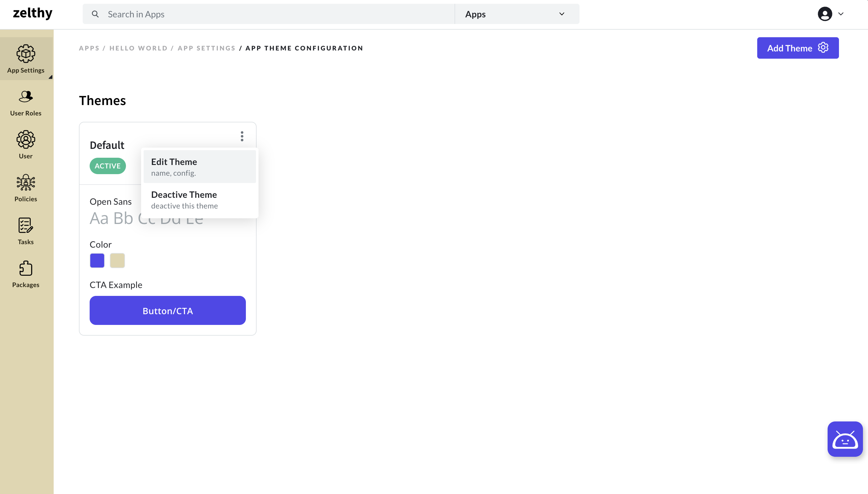The image size is (868, 494).
Task: Expand the HELLO WORLD breadcrumb link
Action: point(139,48)
